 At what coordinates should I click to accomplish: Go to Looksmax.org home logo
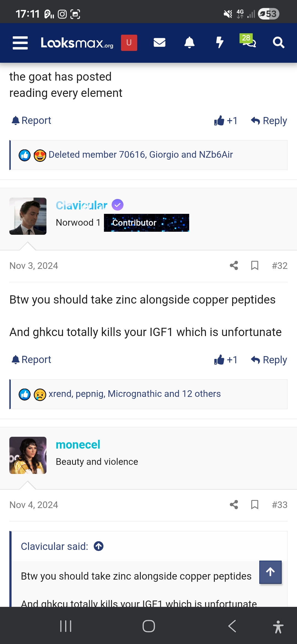77,43
